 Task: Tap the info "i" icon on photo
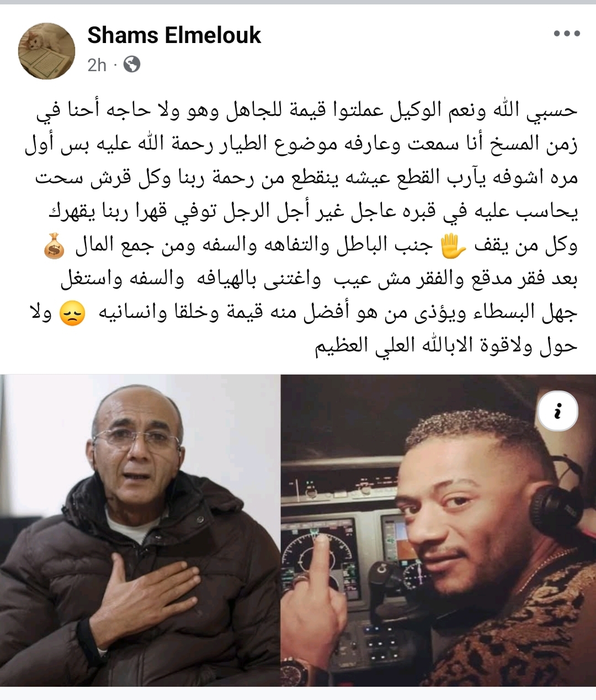558,412
